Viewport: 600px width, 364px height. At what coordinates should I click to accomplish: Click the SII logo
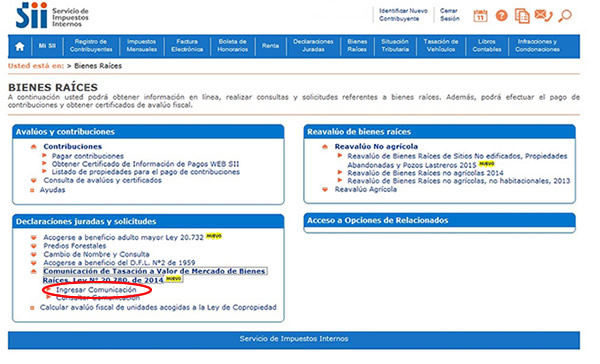52,16
